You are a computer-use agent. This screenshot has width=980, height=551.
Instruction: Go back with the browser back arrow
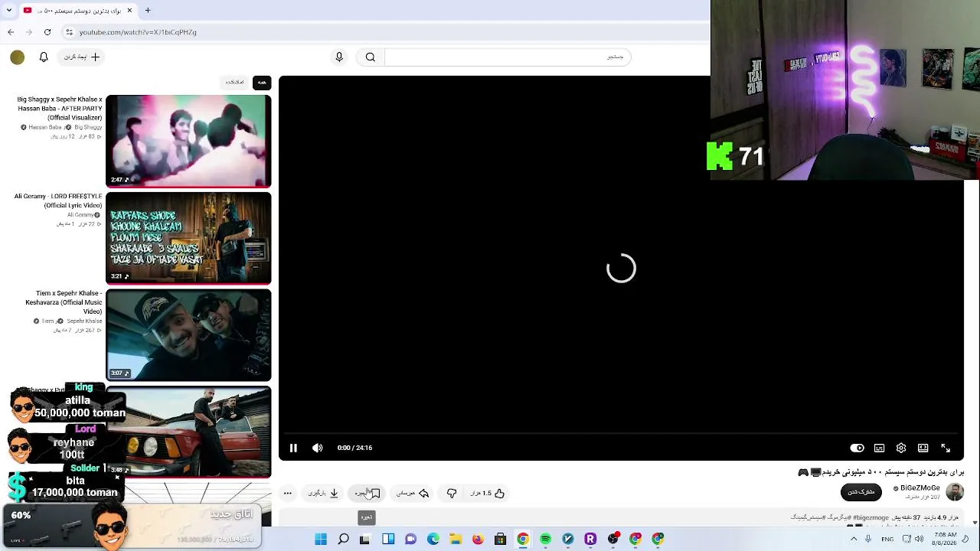(11, 32)
